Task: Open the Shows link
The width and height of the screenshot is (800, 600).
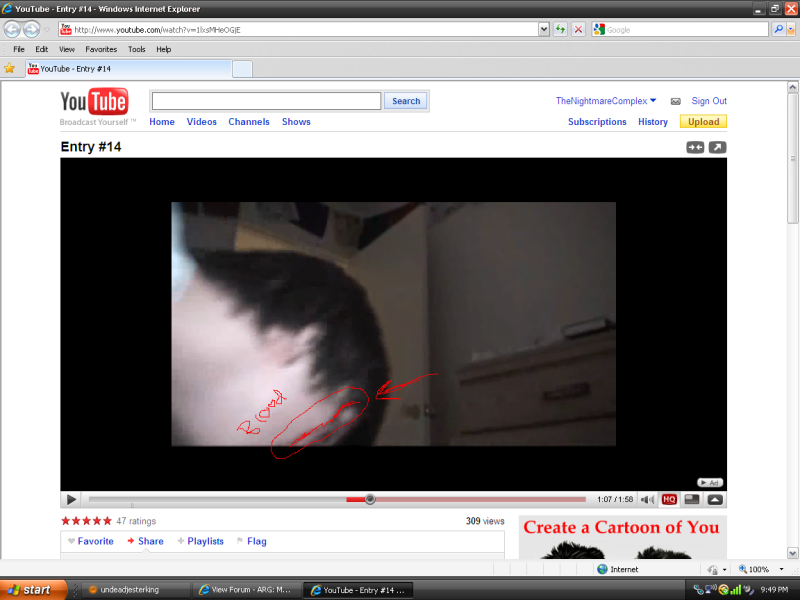Action: 296,121
